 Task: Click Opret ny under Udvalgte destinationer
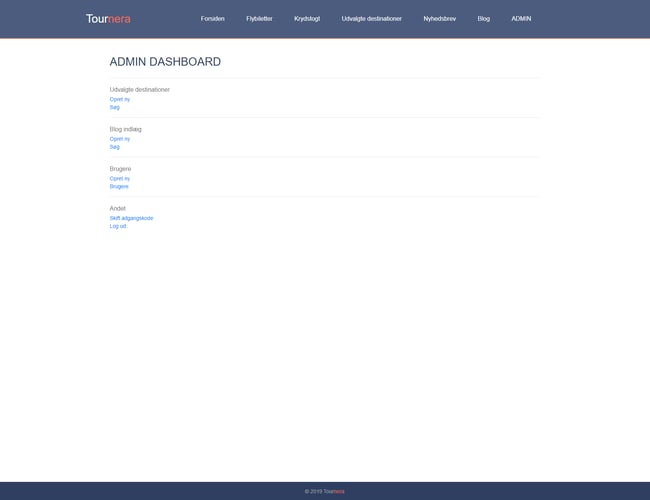[x=120, y=99]
